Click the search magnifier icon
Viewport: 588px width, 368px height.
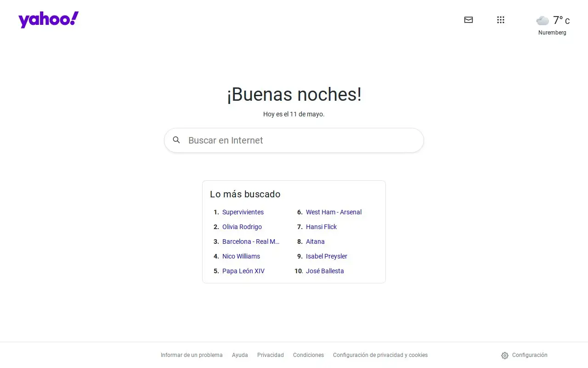pos(176,140)
